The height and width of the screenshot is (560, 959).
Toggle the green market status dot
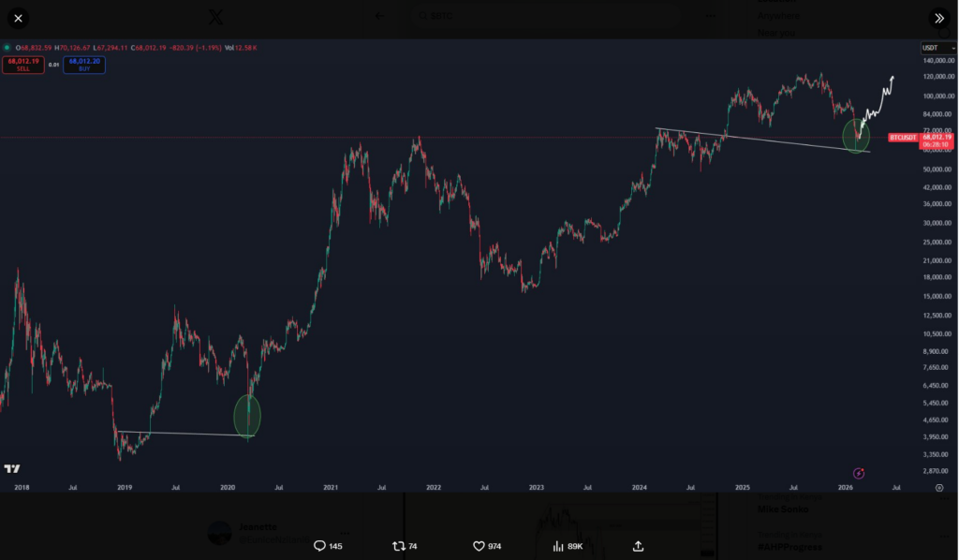click(x=6, y=47)
